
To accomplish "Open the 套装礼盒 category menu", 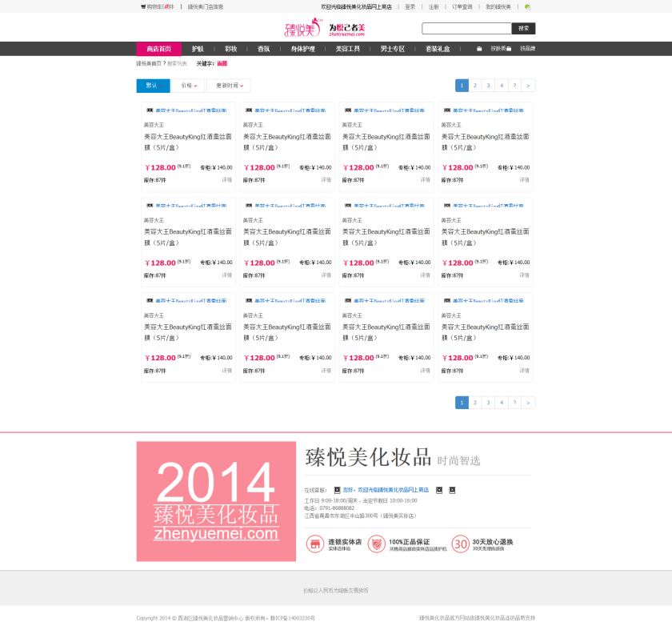I will tap(438, 49).
